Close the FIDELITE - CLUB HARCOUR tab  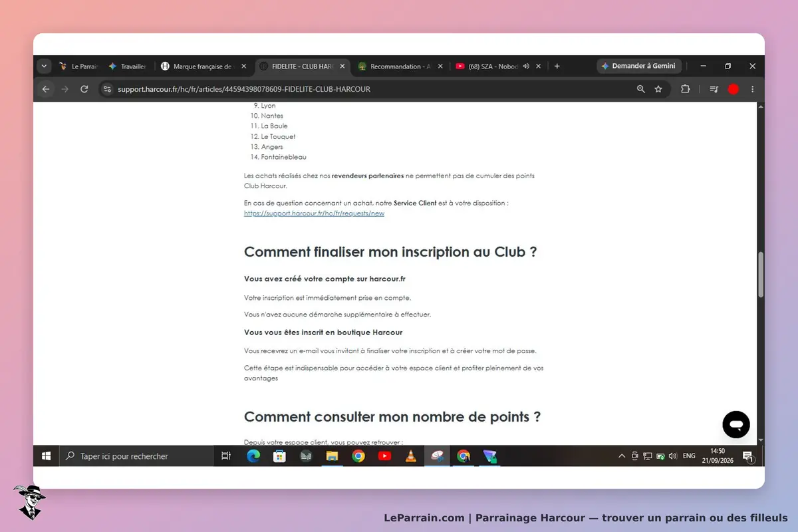(x=342, y=66)
